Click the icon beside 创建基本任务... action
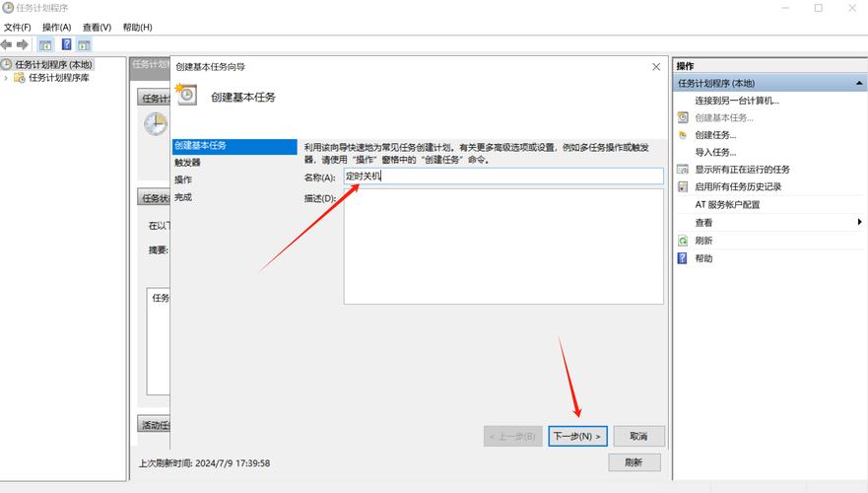Viewport: 868px width, 493px height. pos(683,117)
